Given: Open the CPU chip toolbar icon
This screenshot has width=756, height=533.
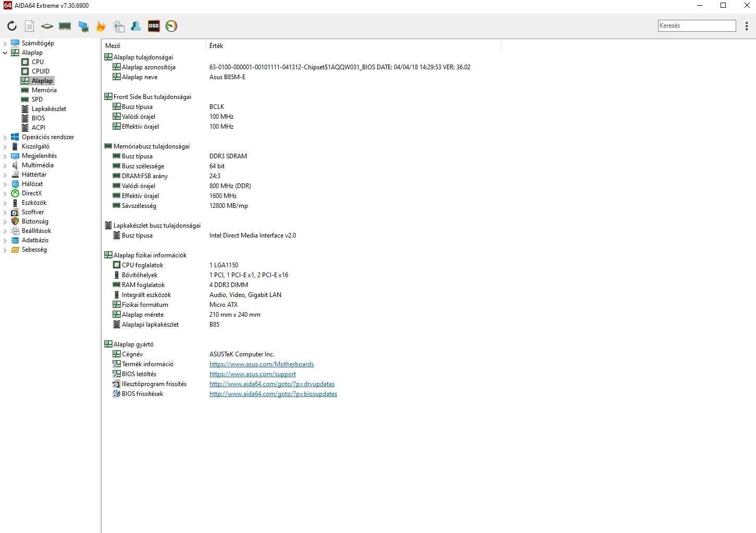Looking at the screenshot, I should click(47, 26).
